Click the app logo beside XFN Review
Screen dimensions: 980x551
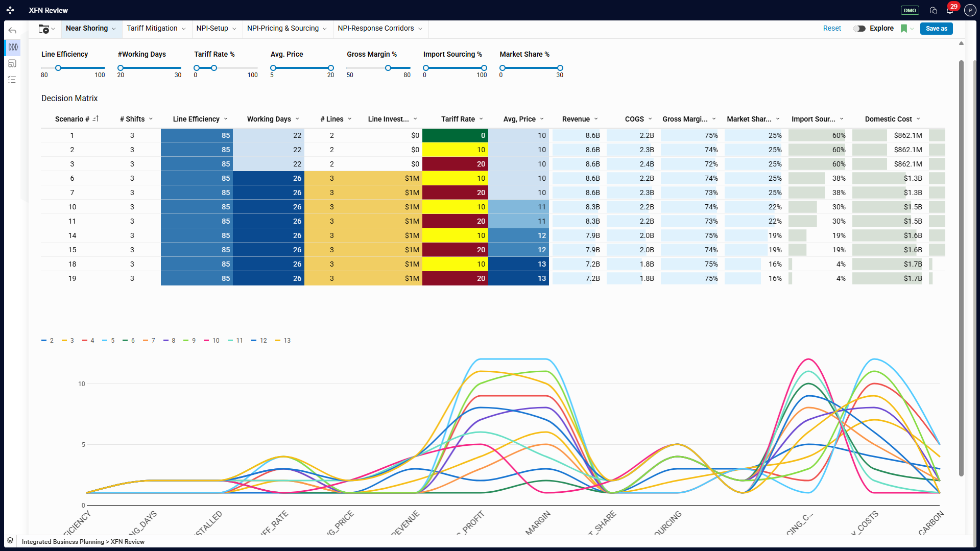tap(10, 10)
